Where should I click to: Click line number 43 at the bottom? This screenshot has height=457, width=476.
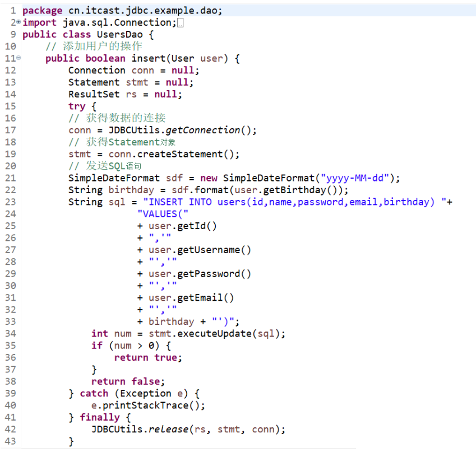coord(10,441)
